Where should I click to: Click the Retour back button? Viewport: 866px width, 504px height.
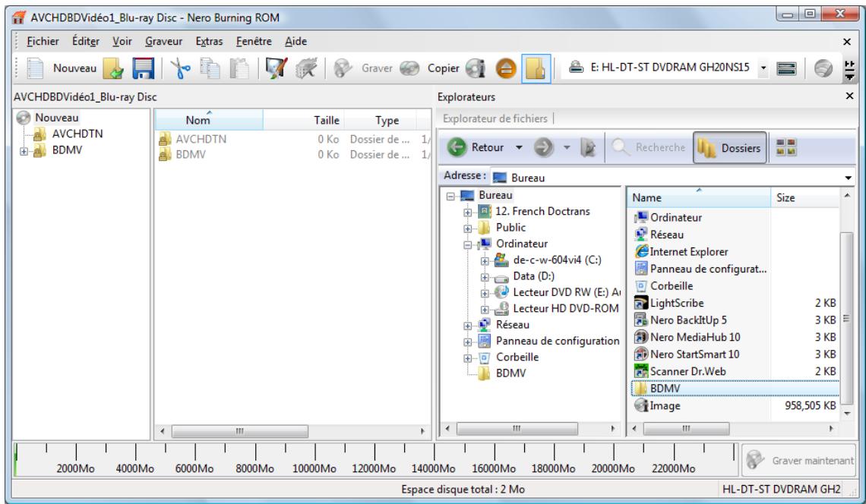click(476, 147)
